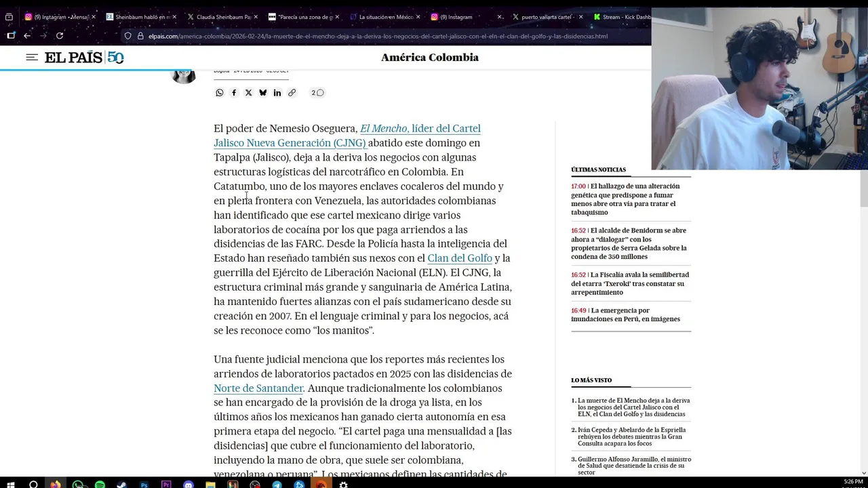Screen dimensions: 868x488
Task: Open the tab overview icon in tab bar
Action: click(x=9, y=17)
